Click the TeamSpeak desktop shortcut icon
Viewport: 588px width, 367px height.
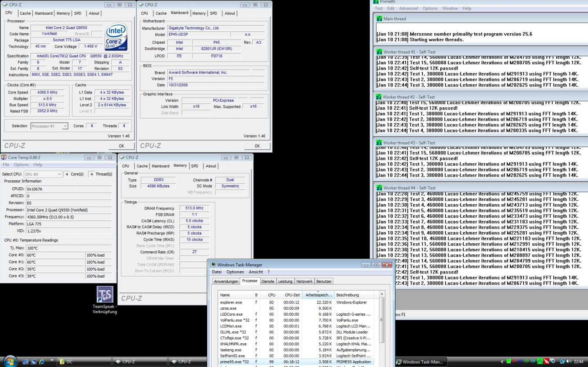[x=105, y=295]
